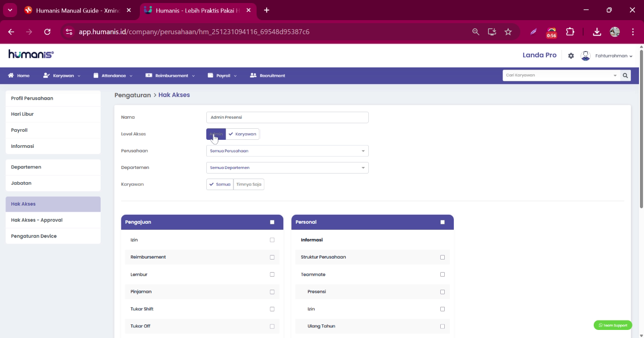This screenshot has width=644, height=338.
Task: Open the Departemen dropdown Semua Departemen
Action: tap(287, 167)
